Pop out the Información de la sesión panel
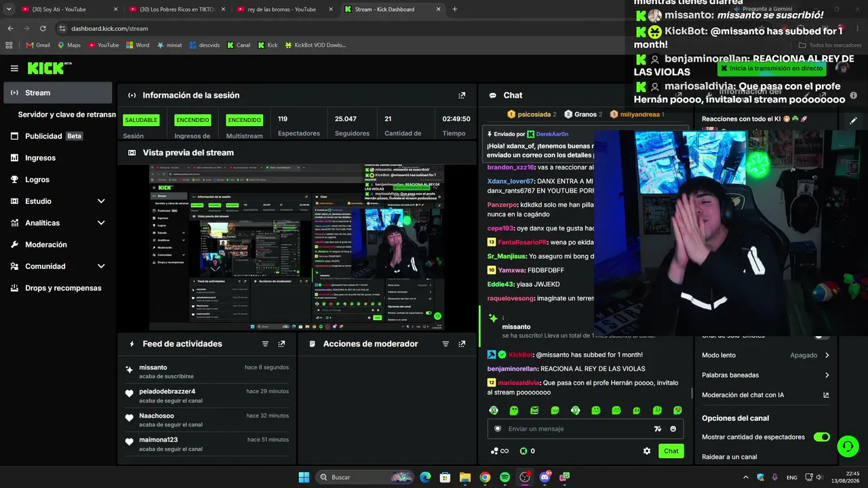 point(462,96)
